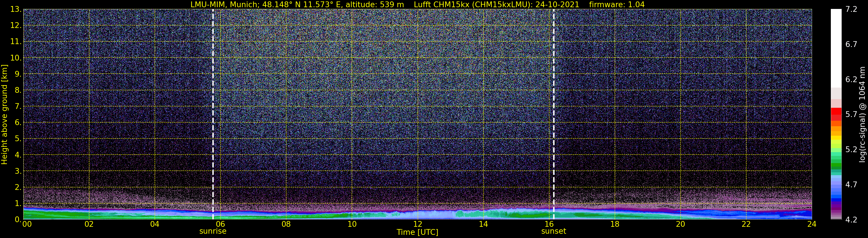Click the colorbar tick value 6.7
The width and height of the screenshot is (868, 238).
(851, 44)
